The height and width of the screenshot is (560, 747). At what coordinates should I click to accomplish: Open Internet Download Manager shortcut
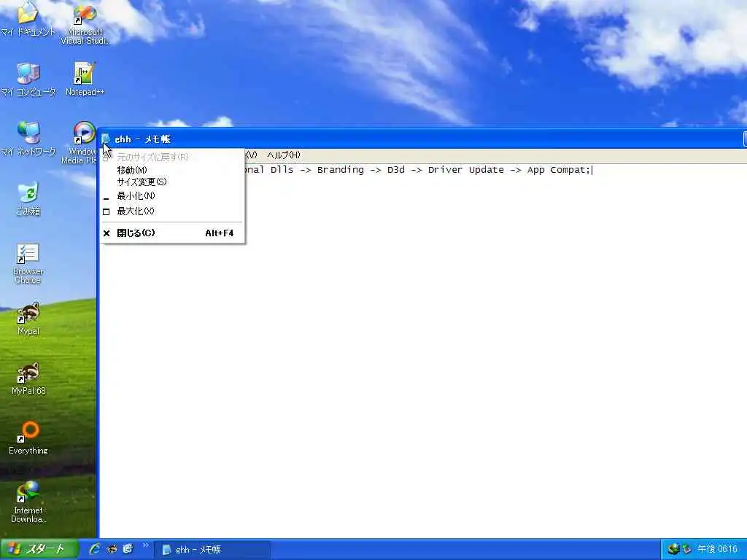(x=28, y=502)
